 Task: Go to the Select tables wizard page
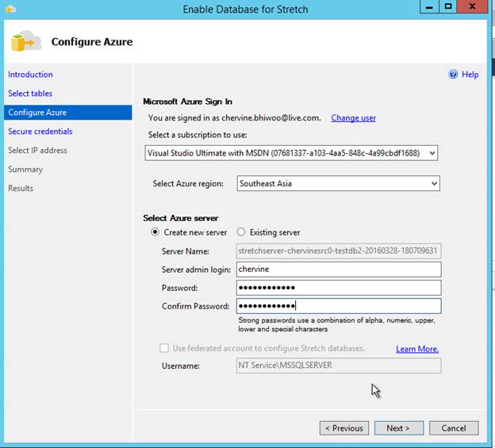pos(30,94)
